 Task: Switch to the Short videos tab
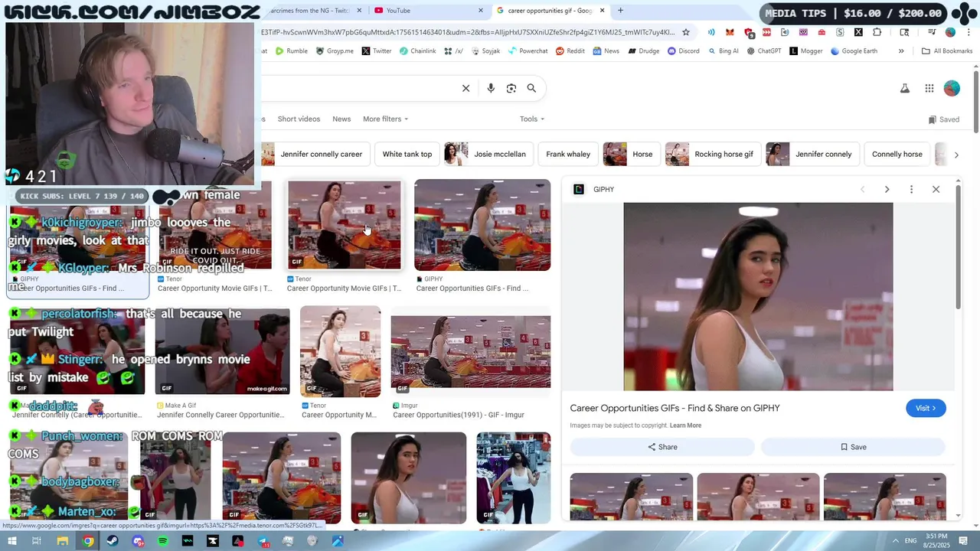pos(299,119)
